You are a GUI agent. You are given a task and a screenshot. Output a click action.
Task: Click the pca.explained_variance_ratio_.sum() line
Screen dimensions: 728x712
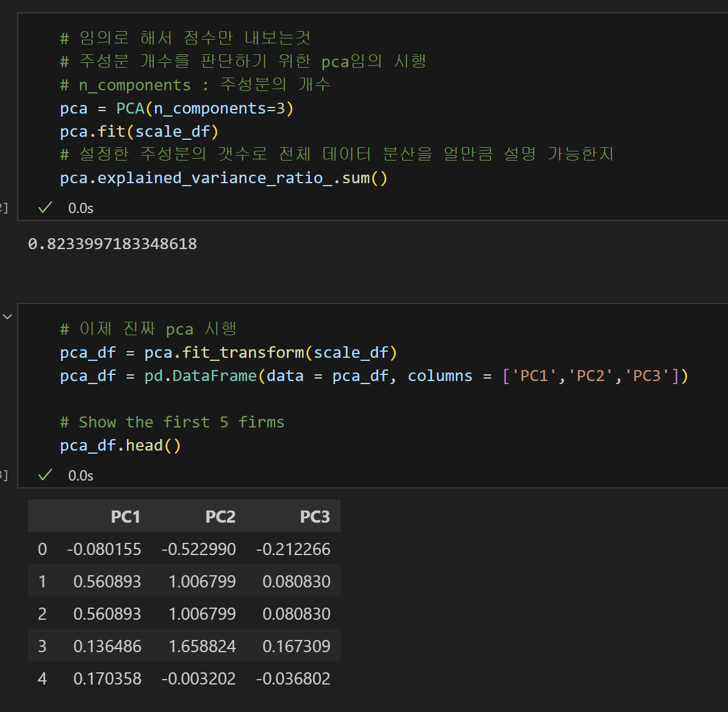(224, 178)
